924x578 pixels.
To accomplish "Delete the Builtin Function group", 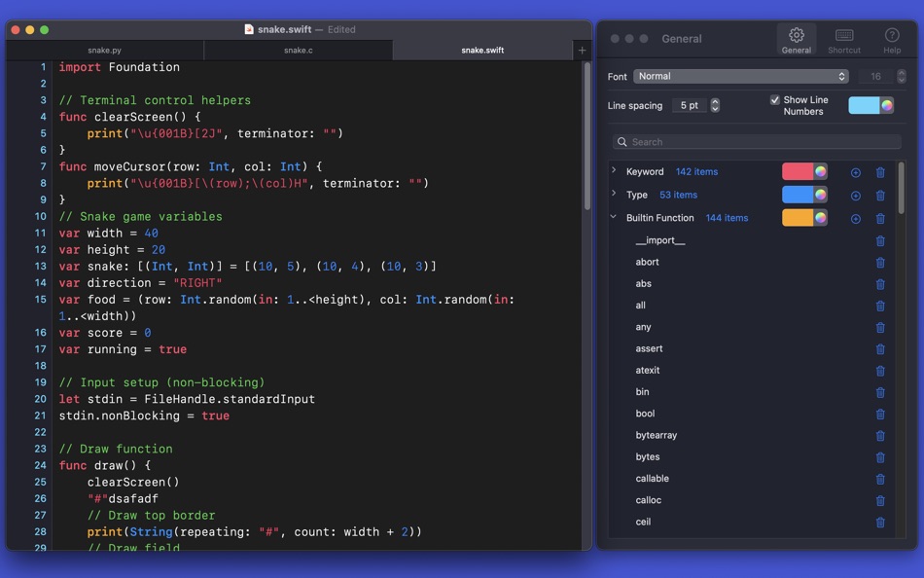I will (880, 218).
